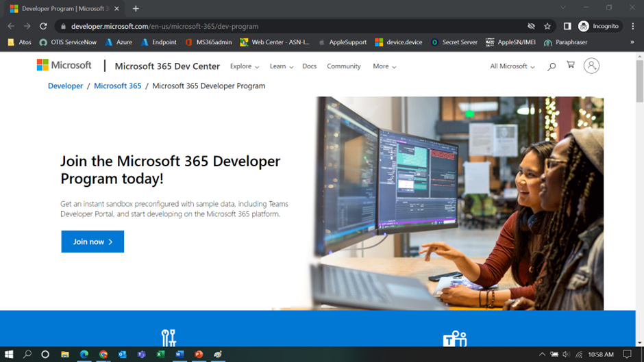Close the Developer Program tab
The image size is (644, 362).
click(x=116, y=9)
